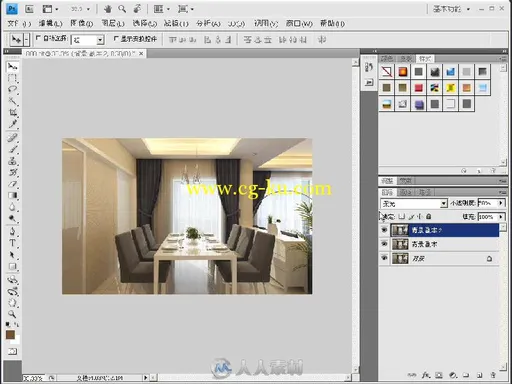This screenshot has height=384, width=512.
Task: Select the History Brush tool
Action: click(12, 172)
